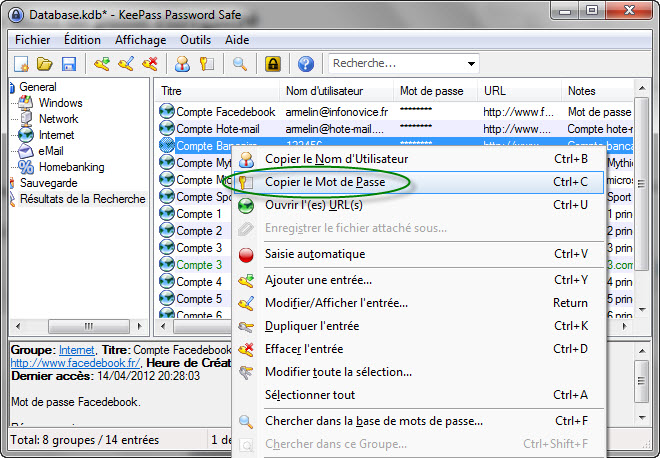This screenshot has height=458, width=660.
Task: Open the Édition menu
Action: coord(82,40)
